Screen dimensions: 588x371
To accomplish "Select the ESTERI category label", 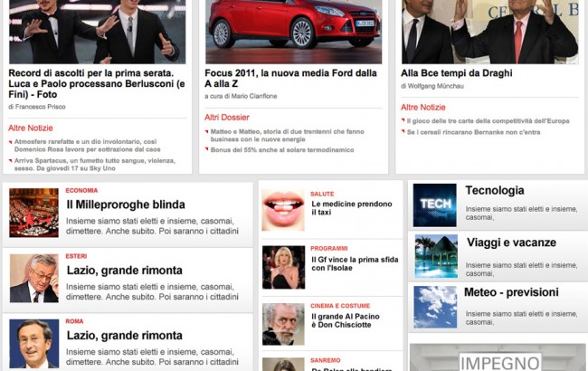I will coord(76,256).
